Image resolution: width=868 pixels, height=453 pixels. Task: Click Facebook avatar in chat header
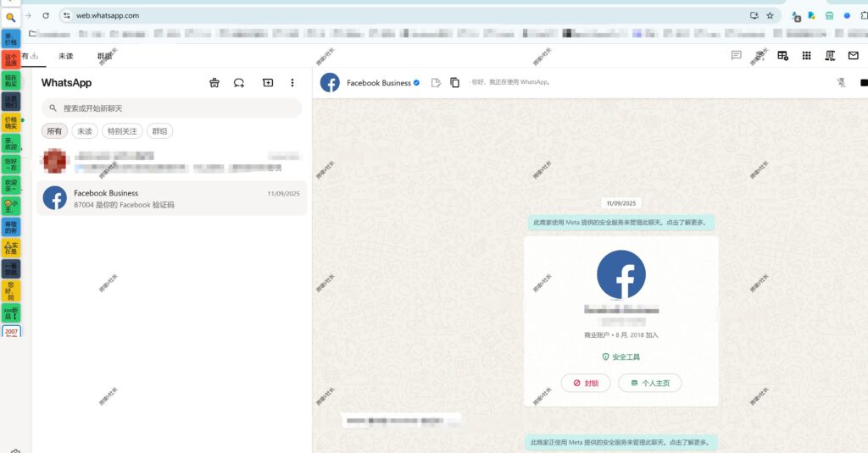(330, 82)
